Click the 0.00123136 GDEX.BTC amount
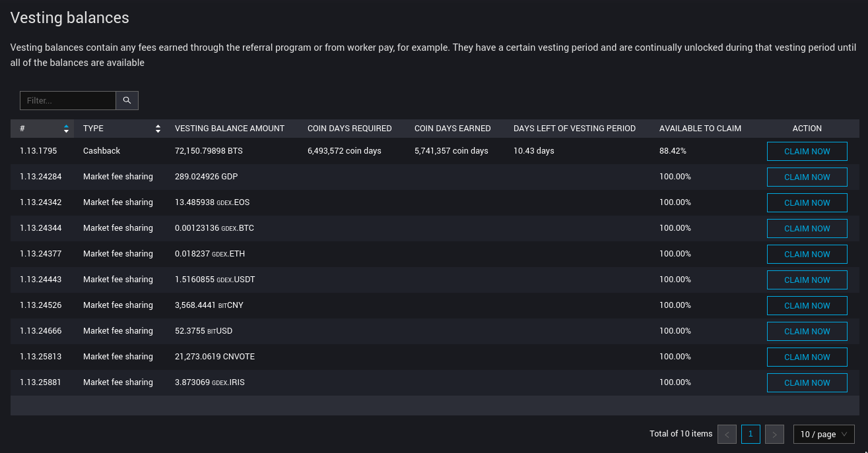Screen dimensions: 868x453 click(x=215, y=228)
